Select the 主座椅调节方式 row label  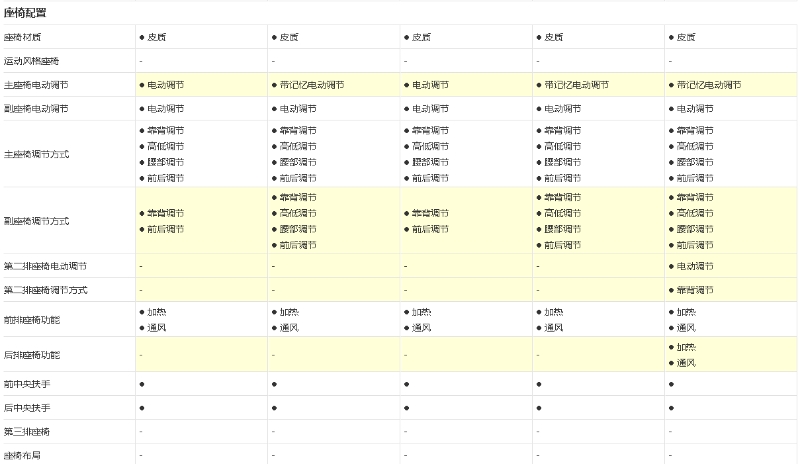36,154
